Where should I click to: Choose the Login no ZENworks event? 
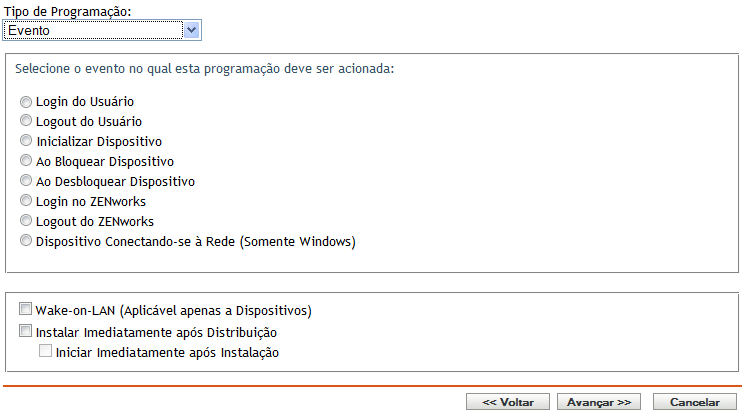coord(26,202)
